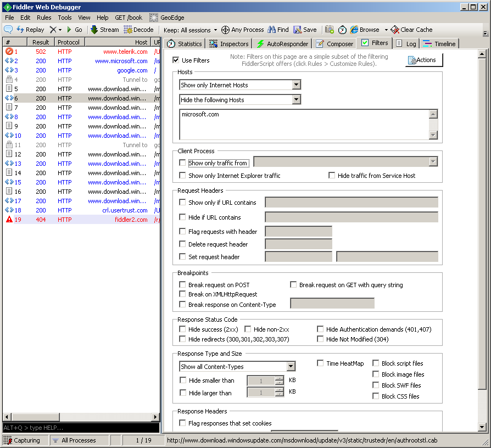Uncheck the Use Filters checkbox
Viewport: 491px width, 448px height.
pos(176,60)
